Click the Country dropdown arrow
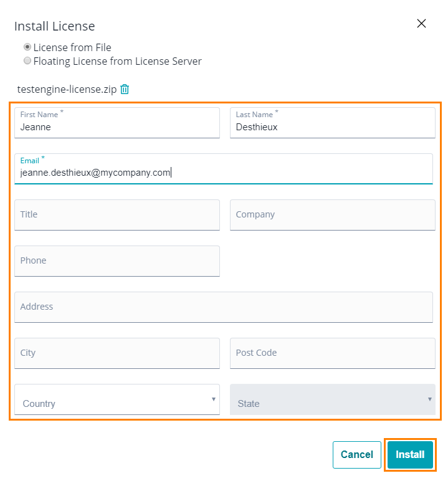448x501 pixels. tap(214, 399)
